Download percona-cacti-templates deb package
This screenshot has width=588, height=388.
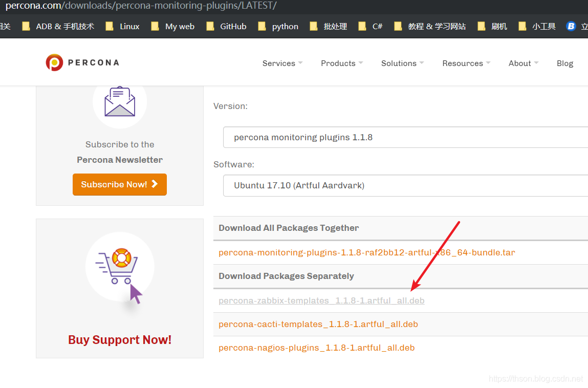(x=318, y=324)
